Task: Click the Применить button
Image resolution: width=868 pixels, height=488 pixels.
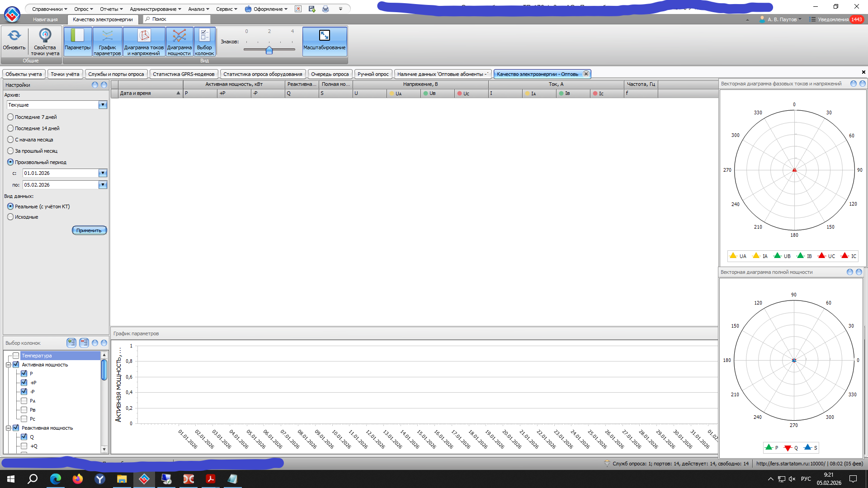Action: pyautogui.click(x=89, y=230)
